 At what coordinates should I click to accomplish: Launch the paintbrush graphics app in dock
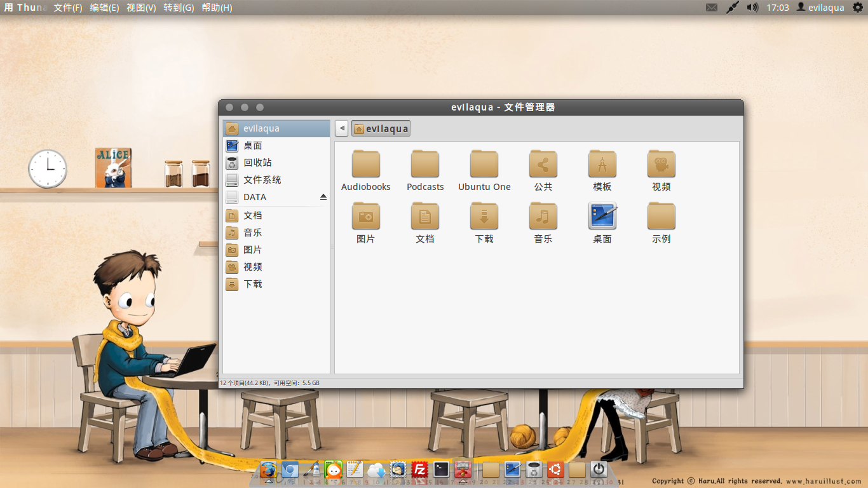click(x=312, y=470)
